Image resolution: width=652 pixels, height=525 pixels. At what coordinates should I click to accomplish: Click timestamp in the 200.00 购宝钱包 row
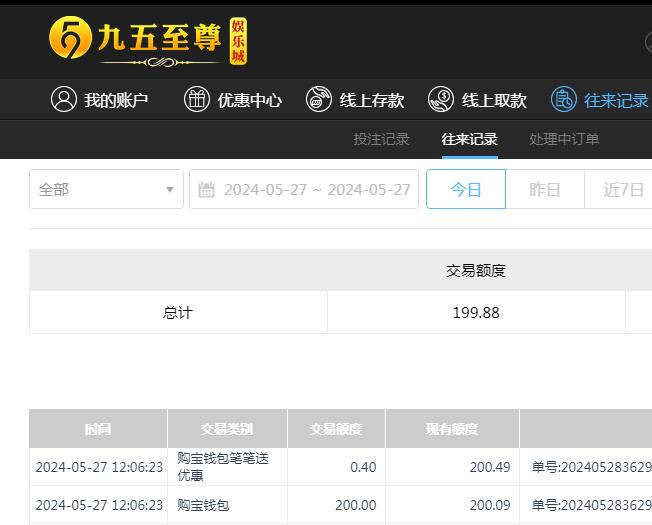99,505
